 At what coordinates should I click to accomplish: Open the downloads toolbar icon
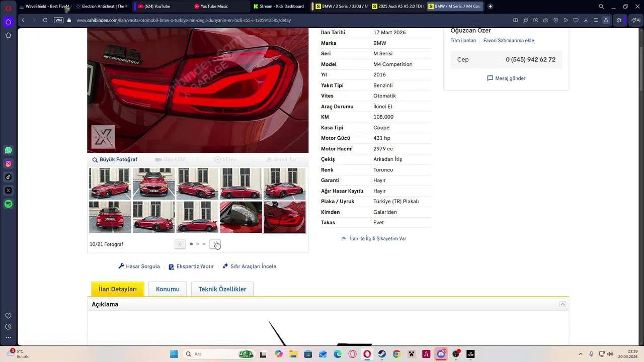click(586, 20)
